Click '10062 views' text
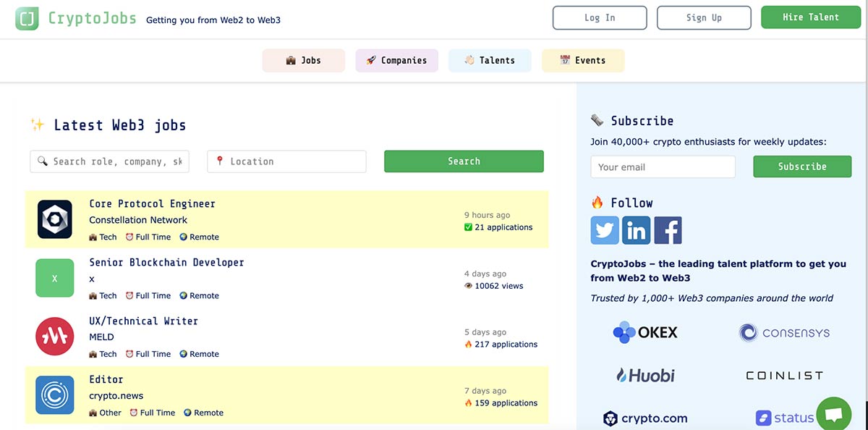 (x=499, y=286)
